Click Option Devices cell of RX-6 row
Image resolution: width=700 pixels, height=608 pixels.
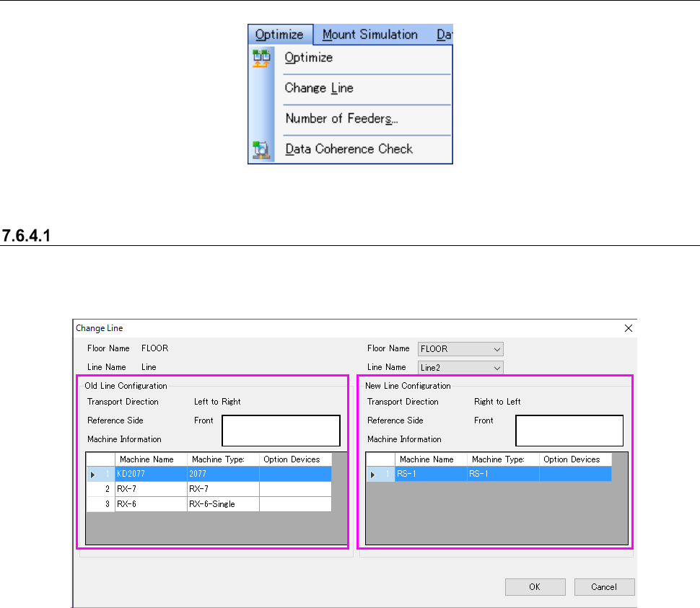(x=296, y=504)
